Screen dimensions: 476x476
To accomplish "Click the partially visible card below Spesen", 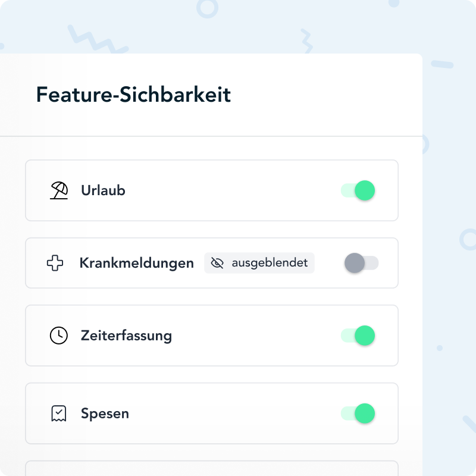I will pos(211,469).
